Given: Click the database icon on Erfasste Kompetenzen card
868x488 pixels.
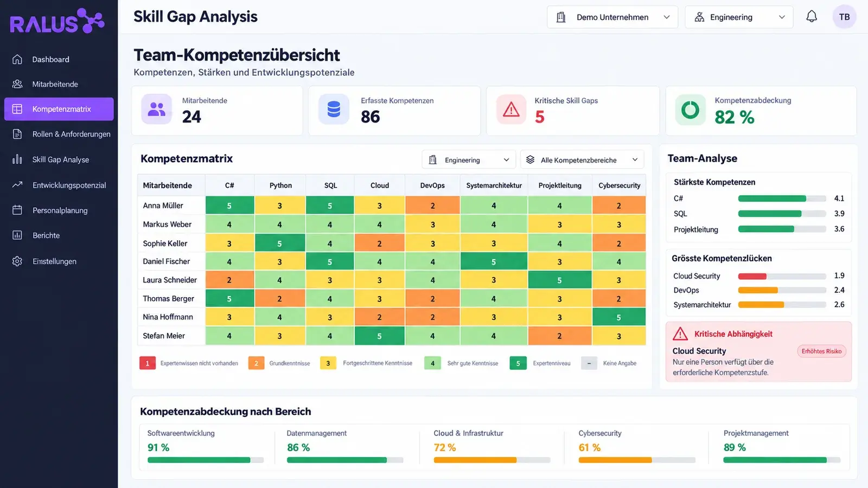Looking at the screenshot, I should [x=334, y=110].
